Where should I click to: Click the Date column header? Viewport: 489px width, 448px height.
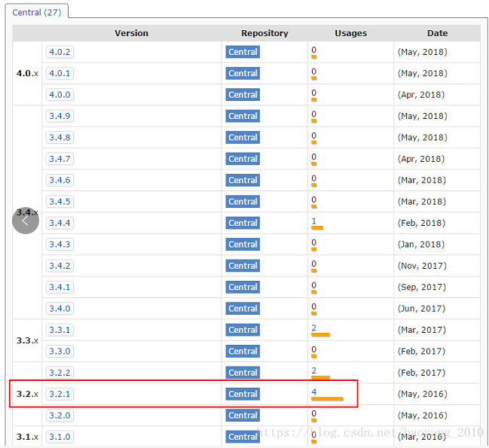point(437,33)
